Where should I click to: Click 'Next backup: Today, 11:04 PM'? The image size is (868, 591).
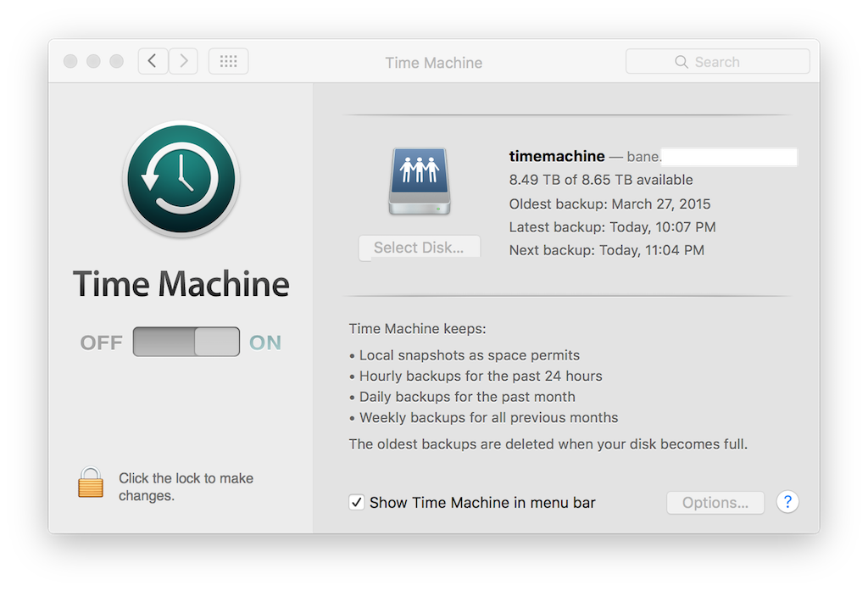tap(607, 250)
